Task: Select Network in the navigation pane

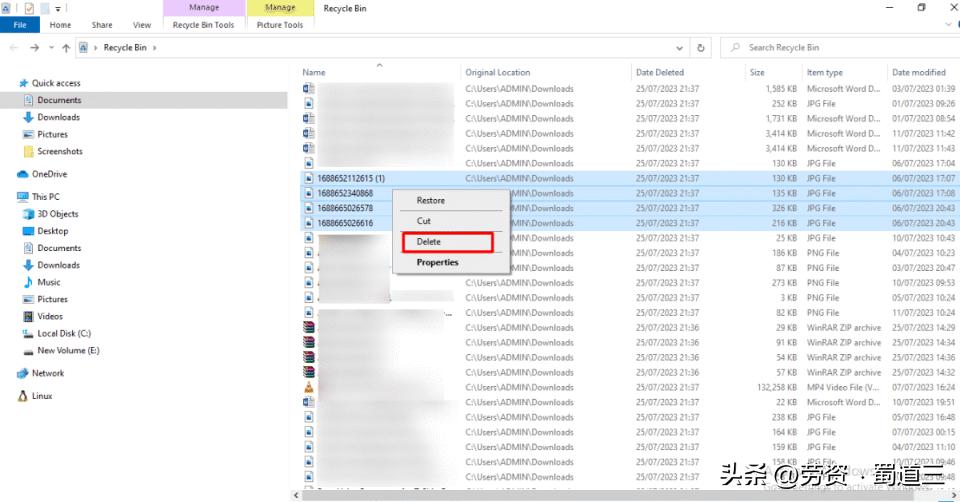Action: [48, 373]
